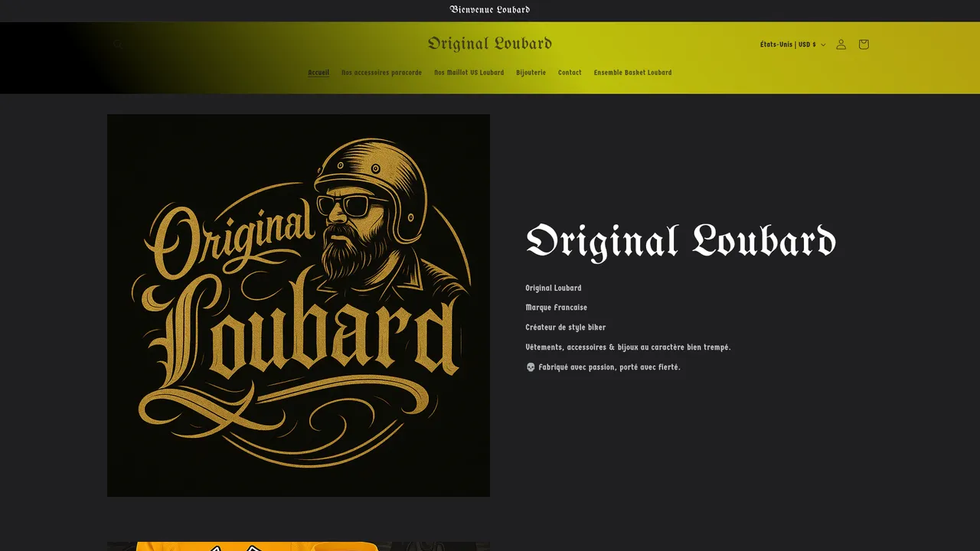Click the Marque Francaise text line

click(x=557, y=308)
